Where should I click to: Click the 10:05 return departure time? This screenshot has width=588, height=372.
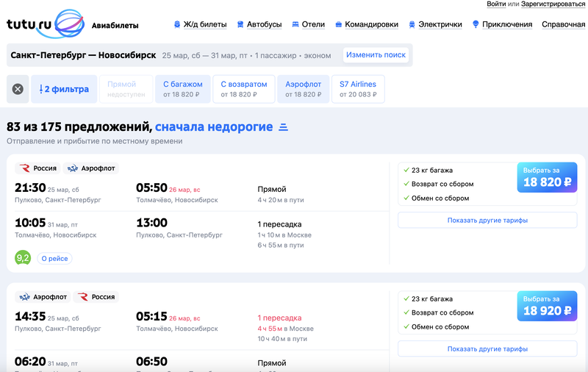coord(30,223)
